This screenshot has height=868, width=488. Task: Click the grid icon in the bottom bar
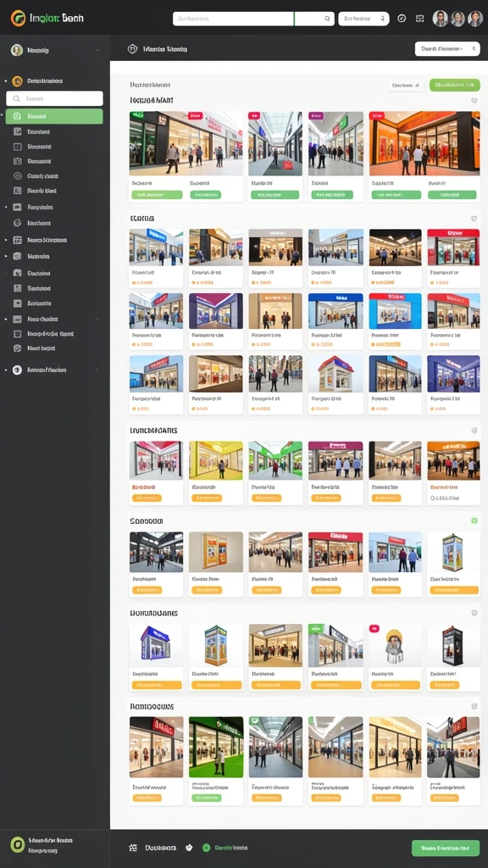[x=133, y=848]
